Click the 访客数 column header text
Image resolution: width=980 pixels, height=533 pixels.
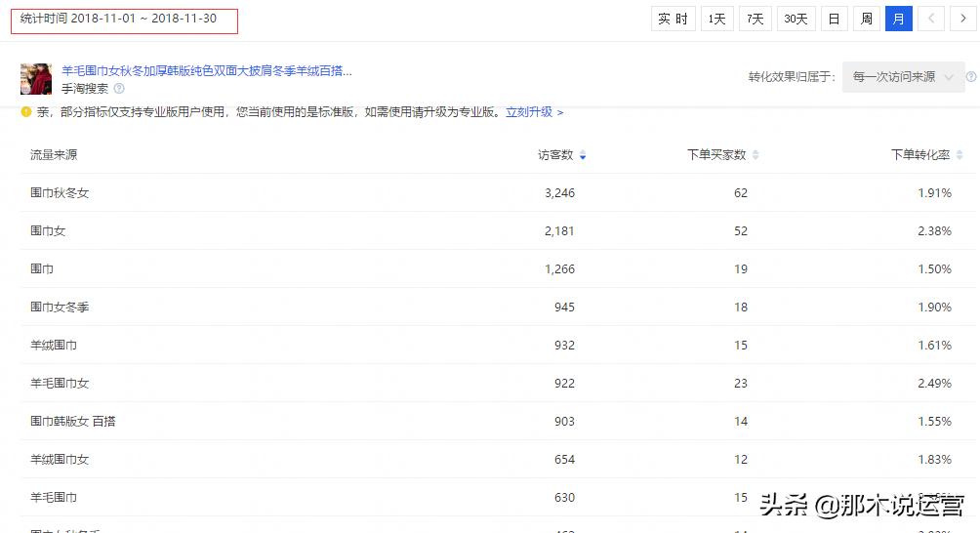pyautogui.click(x=555, y=155)
